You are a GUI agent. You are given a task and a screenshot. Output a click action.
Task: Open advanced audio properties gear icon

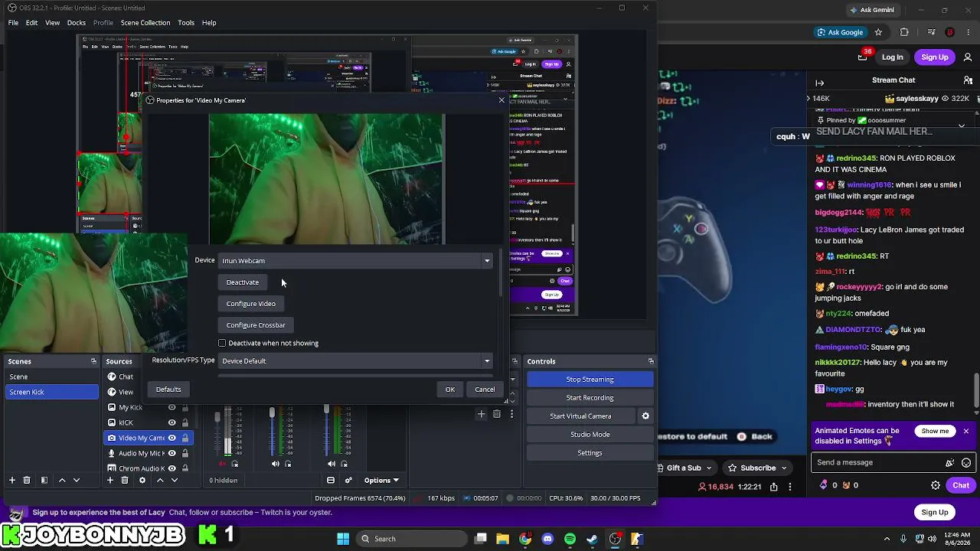point(348,481)
